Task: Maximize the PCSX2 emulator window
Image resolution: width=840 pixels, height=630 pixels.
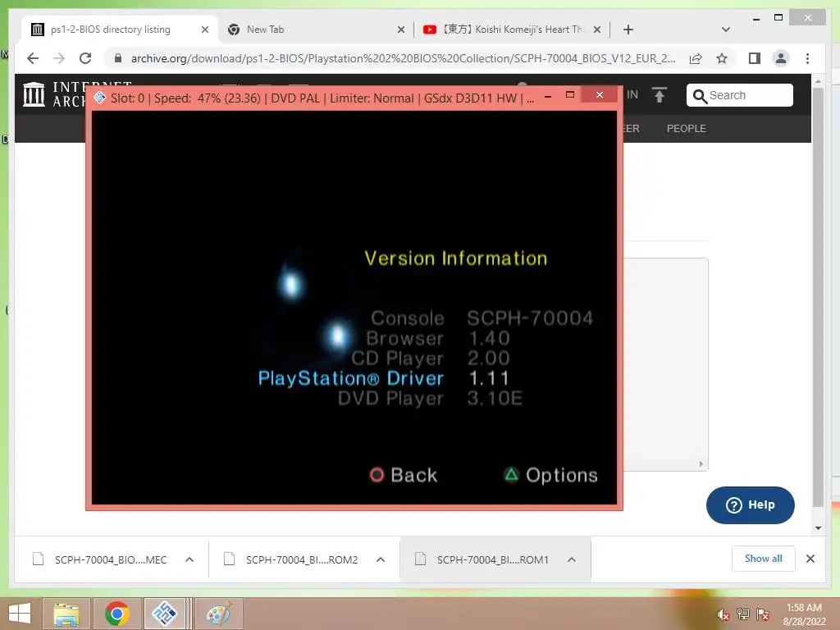Action: point(570,95)
